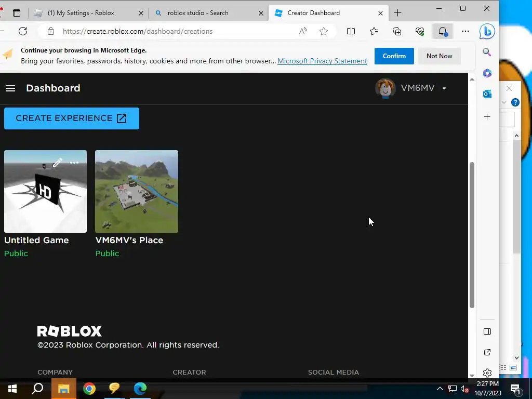532x399 pixels.
Task: Confirm continuing browsing in Microsoft Edge
Action: coord(394,56)
